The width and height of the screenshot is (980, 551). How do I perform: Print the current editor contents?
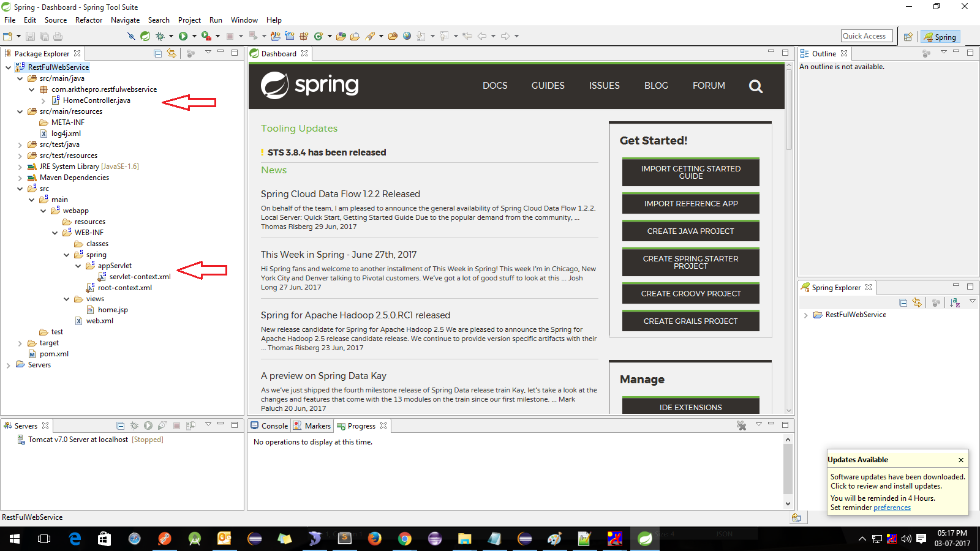point(58,36)
